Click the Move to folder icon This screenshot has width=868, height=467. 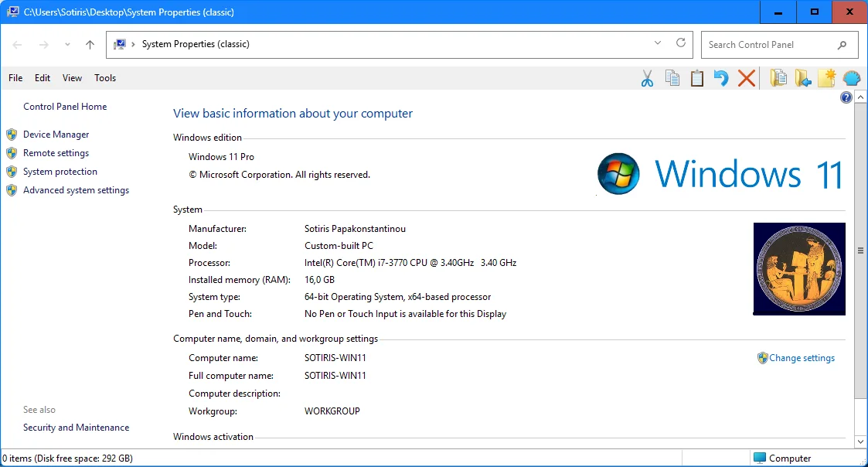(x=802, y=78)
